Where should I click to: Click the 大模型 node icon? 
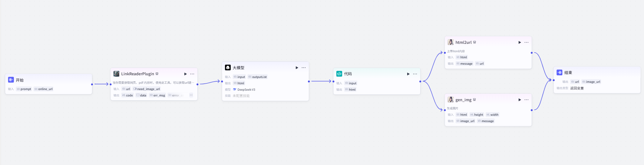pos(228,68)
